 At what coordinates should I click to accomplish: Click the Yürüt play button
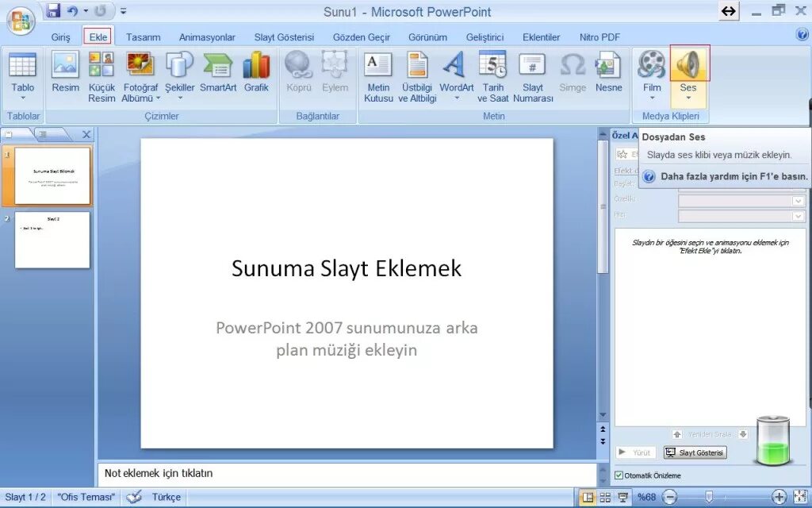(x=636, y=452)
